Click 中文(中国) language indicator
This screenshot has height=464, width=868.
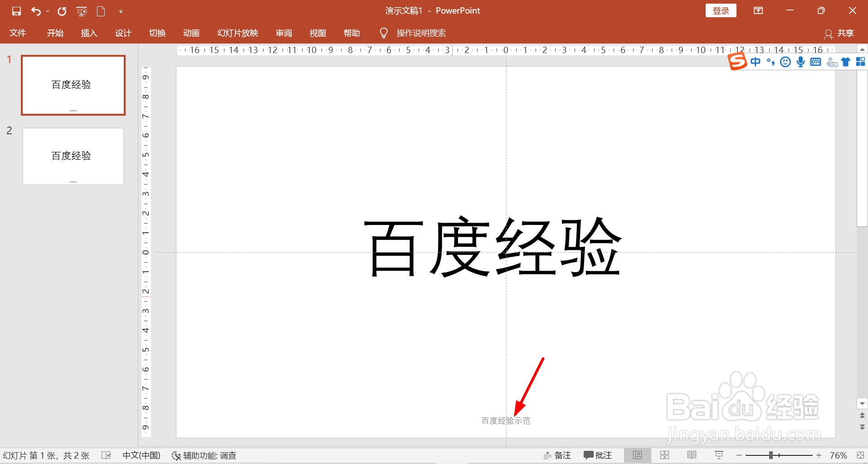141,455
